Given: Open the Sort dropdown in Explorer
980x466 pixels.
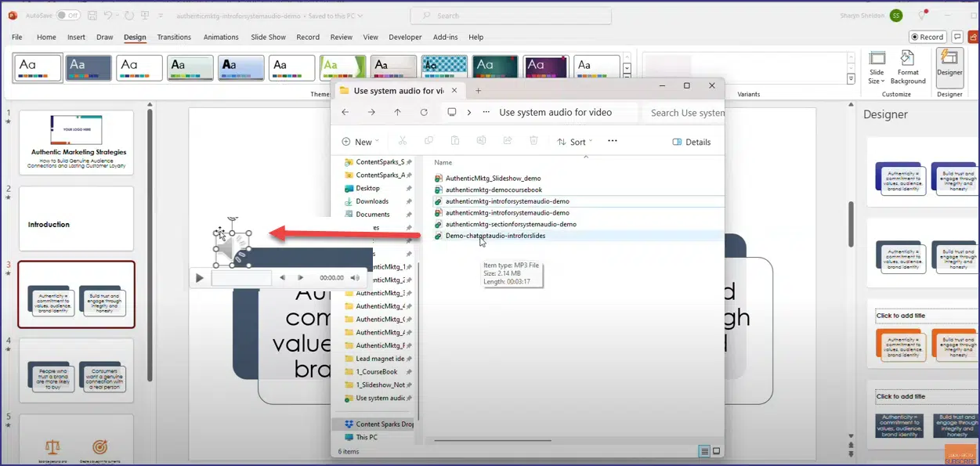Looking at the screenshot, I should (575, 142).
